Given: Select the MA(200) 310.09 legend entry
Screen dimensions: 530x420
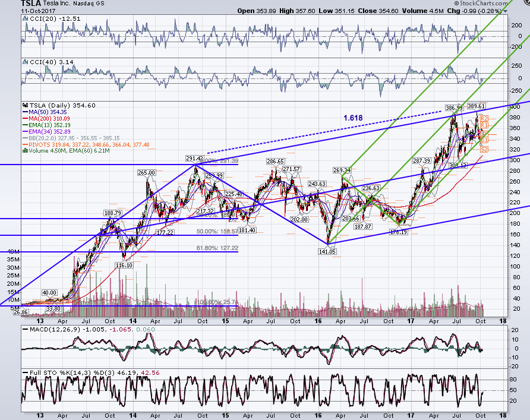Looking at the screenshot, I should coord(49,119).
